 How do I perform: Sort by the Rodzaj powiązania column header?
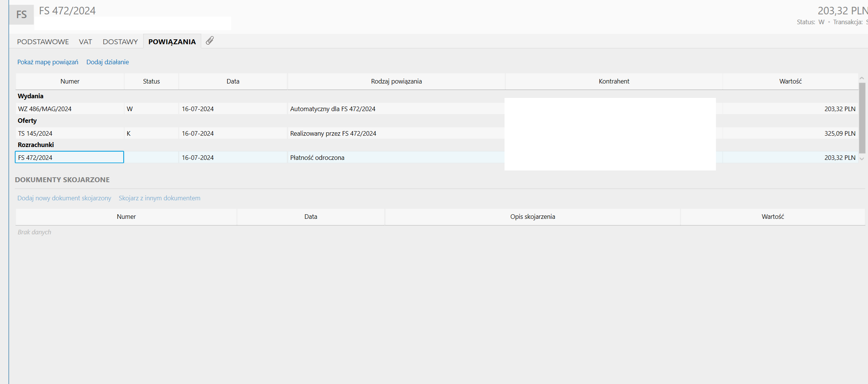[396, 81]
